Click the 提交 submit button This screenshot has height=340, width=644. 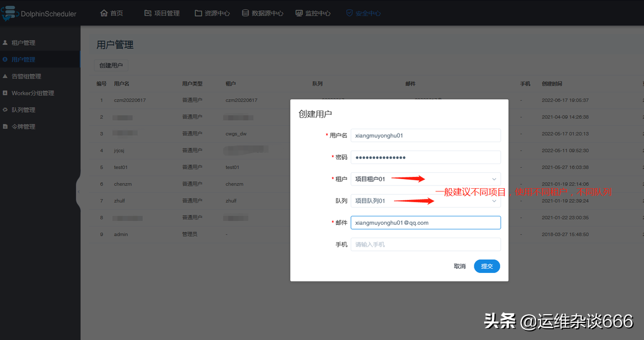tap(487, 266)
